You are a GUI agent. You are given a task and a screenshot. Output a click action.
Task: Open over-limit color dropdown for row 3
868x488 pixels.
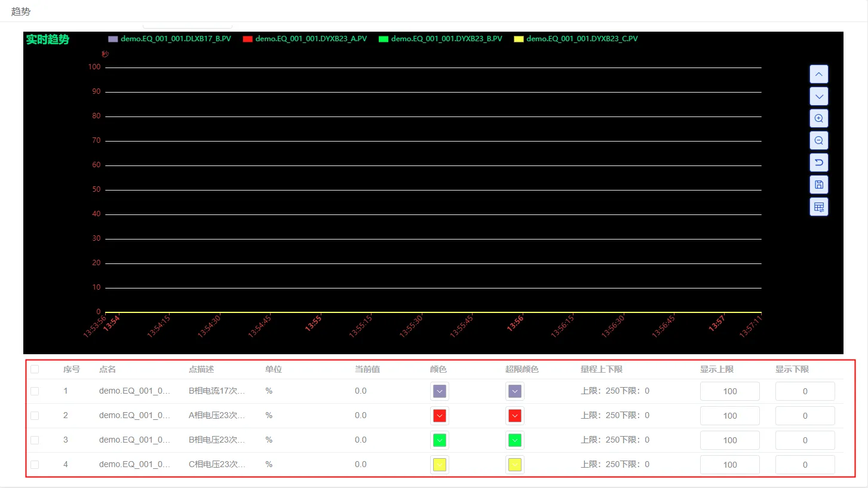click(x=515, y=440)
